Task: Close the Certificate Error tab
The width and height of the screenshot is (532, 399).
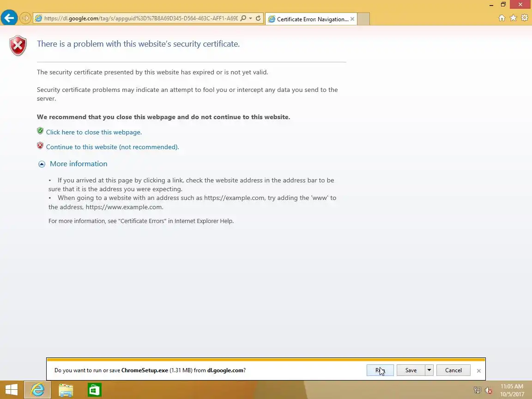Action: tap(352, 19)
